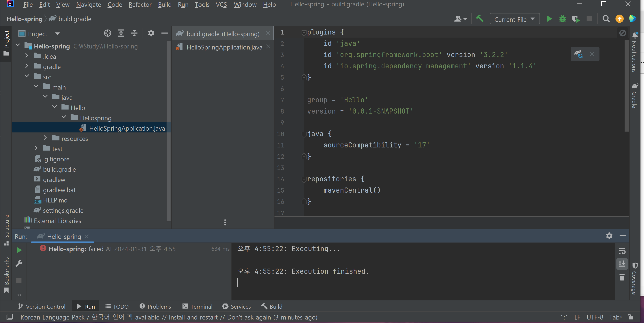The height and width of the screenshot is (323, 644).
Task: Click the 1:1 cursor position indicator
Action: click(564, 317)
